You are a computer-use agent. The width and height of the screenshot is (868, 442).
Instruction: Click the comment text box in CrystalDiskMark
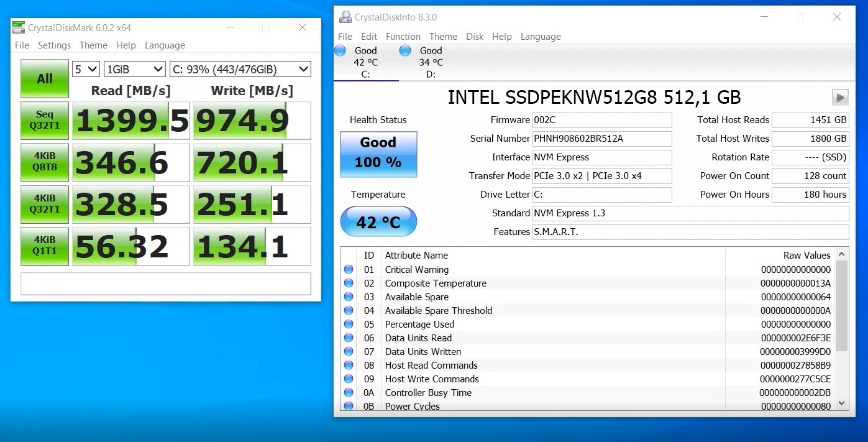(x=166, y=283)
